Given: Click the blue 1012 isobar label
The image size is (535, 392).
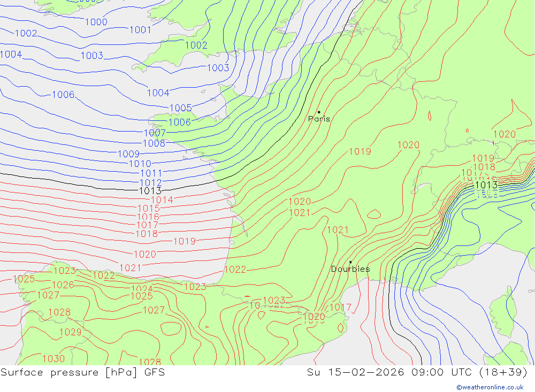Looking at the screenshot, I should click(x=150, y=183).
